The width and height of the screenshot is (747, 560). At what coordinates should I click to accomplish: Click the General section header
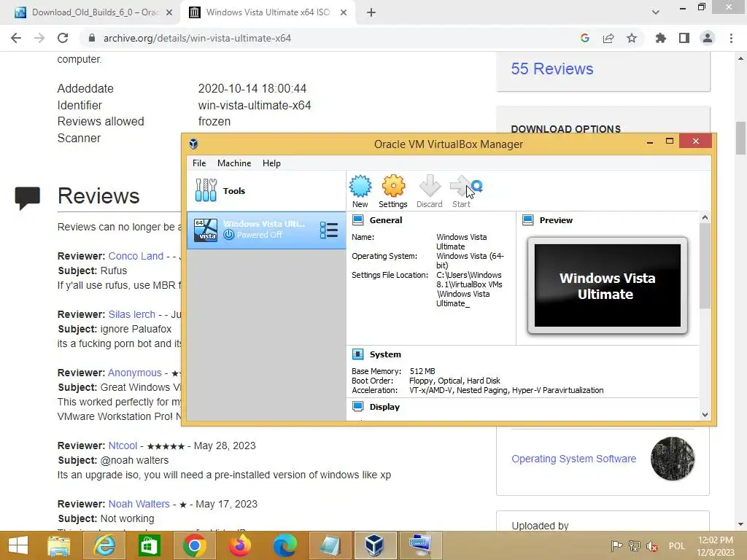386,220
